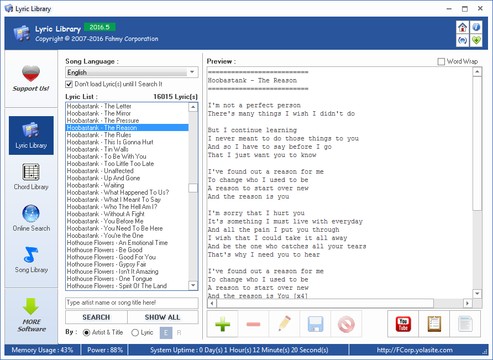The image size is (493, 360).
Task: Click the home icon in header
Action: (462, 27)
